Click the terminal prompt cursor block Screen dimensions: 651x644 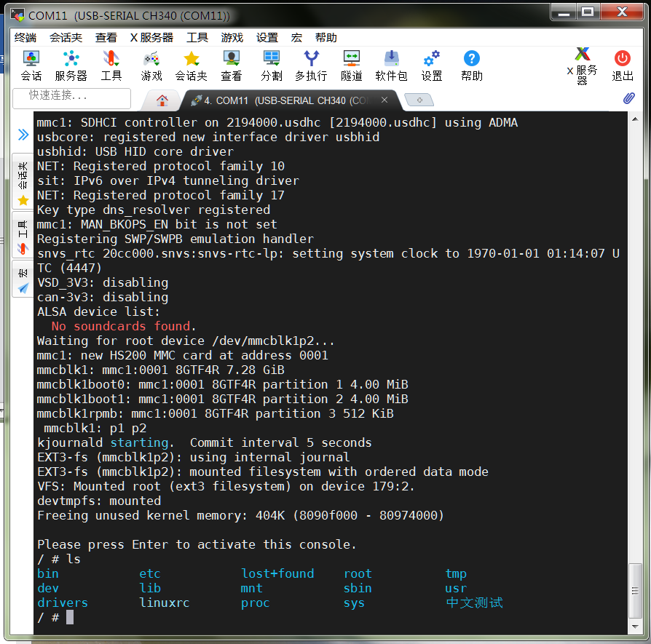tap(70, 617)
